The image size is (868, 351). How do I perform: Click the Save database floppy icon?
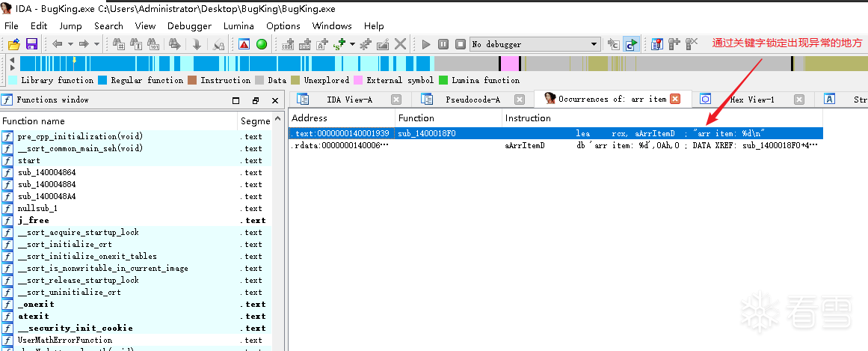31,44
